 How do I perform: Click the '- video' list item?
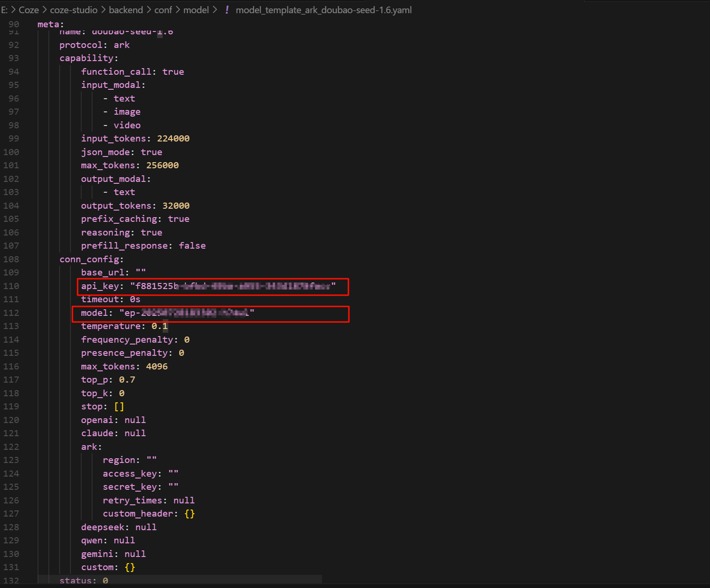click(122, 125)
